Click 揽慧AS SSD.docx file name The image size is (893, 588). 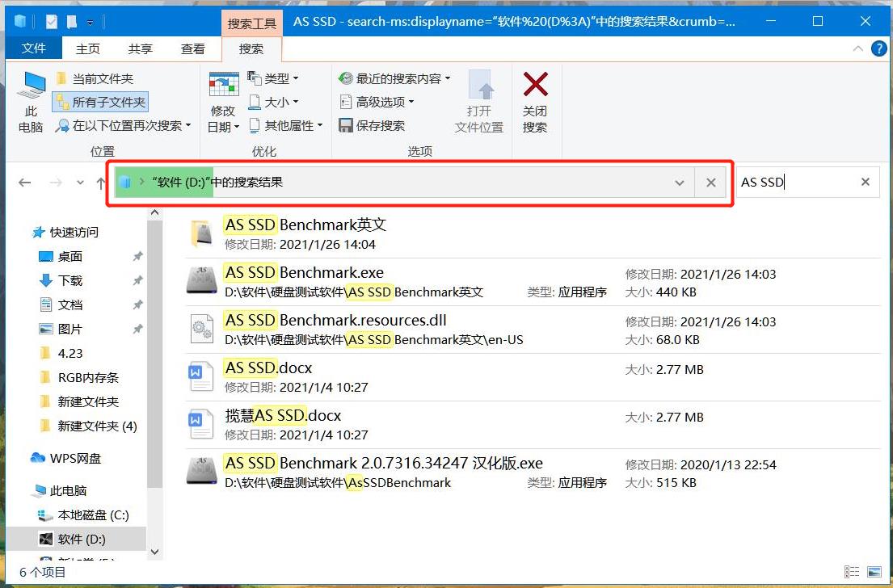(283, 415)
